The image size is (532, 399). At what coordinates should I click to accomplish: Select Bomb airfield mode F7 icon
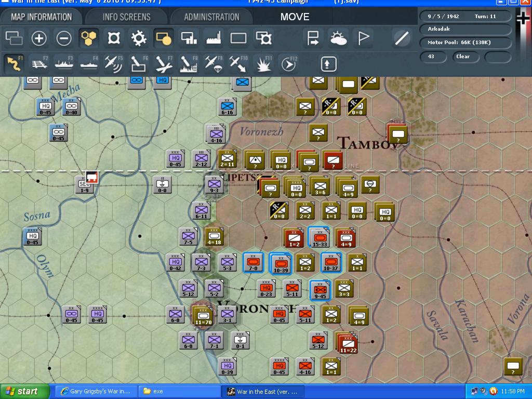(x=164, y=64)
